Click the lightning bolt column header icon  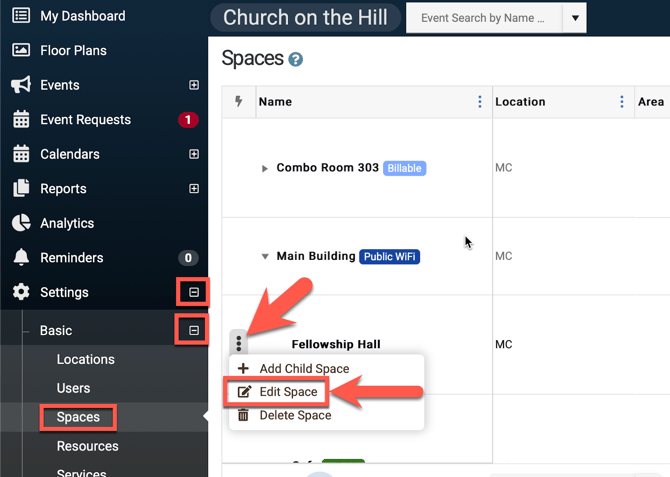click(x=239, y=102)
